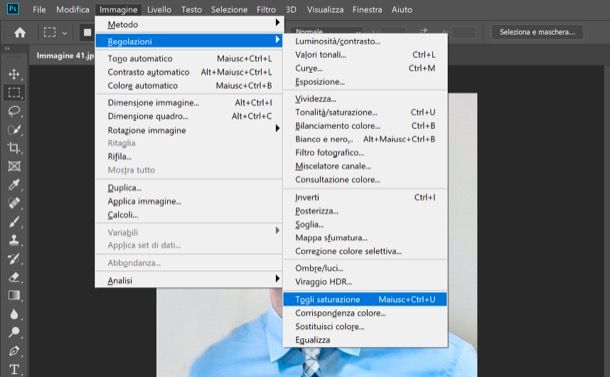Choose Miscelatore canale
The image size is (610, 377).
pos(365,166)
